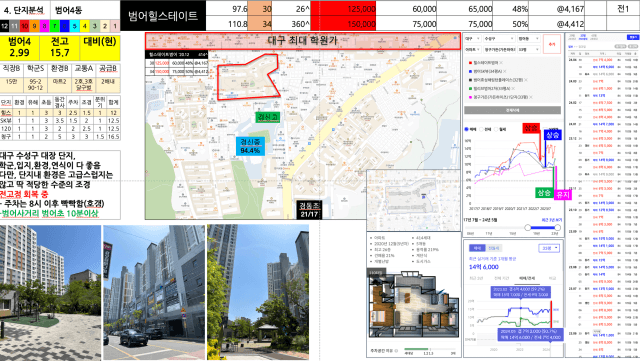Open the 대구 city dropdown
Screen dimensions: 640x361
click(472, 38)
